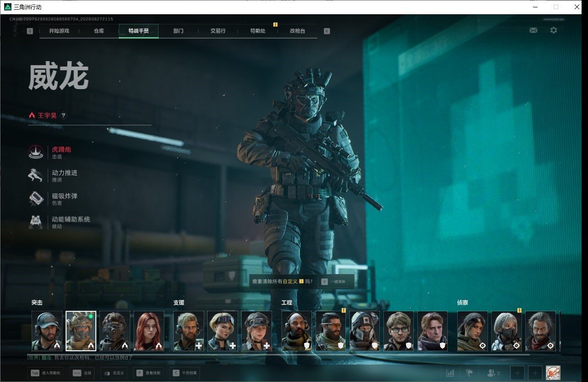Select the white-haired masked 侦察 operator

click(506, 331)
